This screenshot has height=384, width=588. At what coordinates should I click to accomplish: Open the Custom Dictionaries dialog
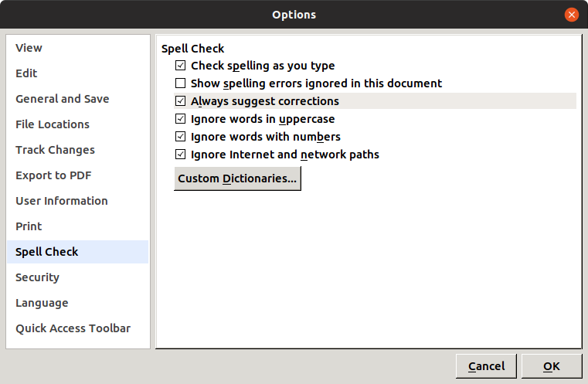[x=237, y=179]
